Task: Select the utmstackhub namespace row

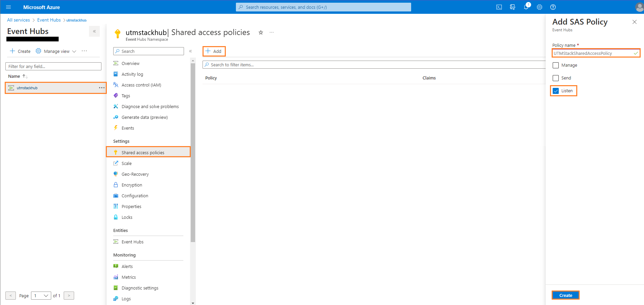Action: click(x=56, y=88)
